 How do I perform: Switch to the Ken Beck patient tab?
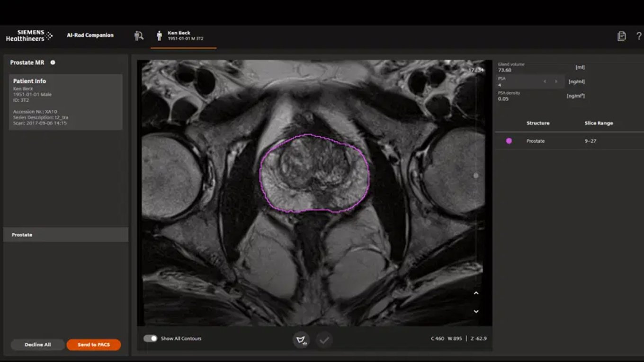(182, 35)
